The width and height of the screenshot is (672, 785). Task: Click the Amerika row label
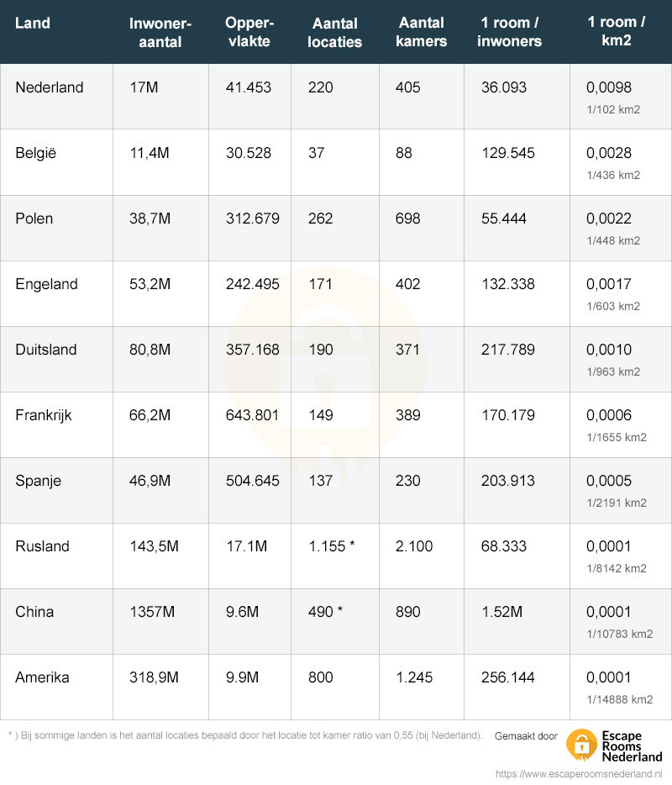point(42,678)
